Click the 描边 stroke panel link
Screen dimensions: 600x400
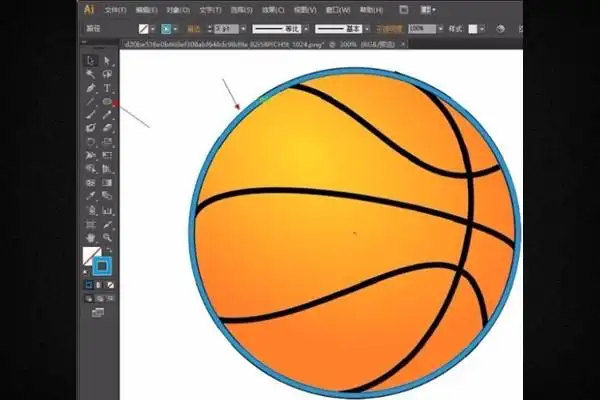194,29
